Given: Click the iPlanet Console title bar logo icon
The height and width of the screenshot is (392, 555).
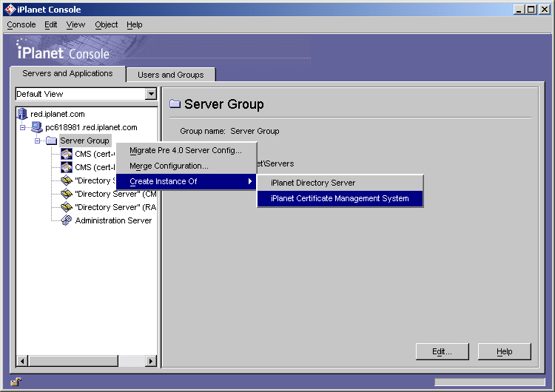Looking at the screenshot, I should tap(10, 10).
